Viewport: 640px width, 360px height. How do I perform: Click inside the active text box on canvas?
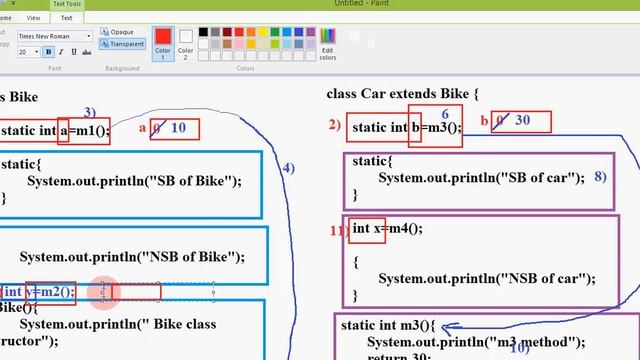158,292
